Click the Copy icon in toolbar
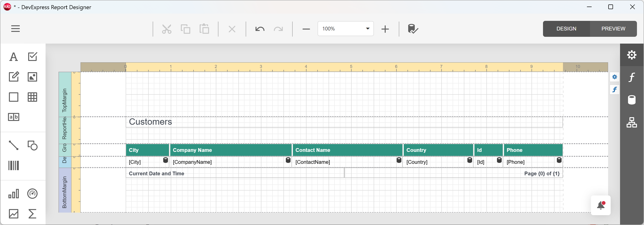Viewport: 644px width, 225px height. (x=185, y=29)
